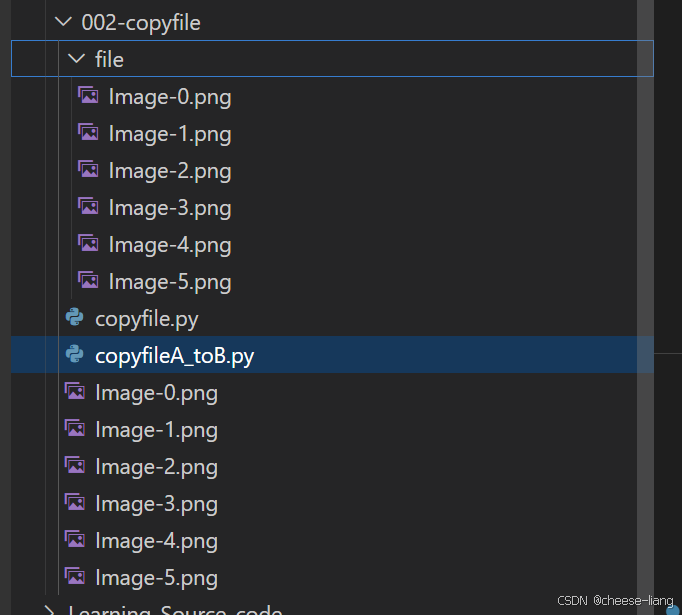Select root-level Image-2.png below copyfileA_toB.py
The height and width of the screenshot is (615, 682).
[156, 467]
